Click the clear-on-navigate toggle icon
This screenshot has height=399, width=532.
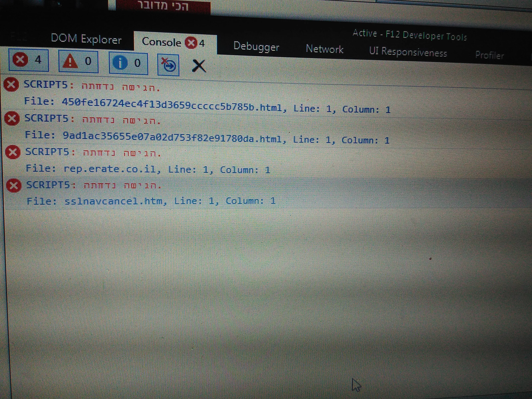pyautogui.click(x=168, y=65)
